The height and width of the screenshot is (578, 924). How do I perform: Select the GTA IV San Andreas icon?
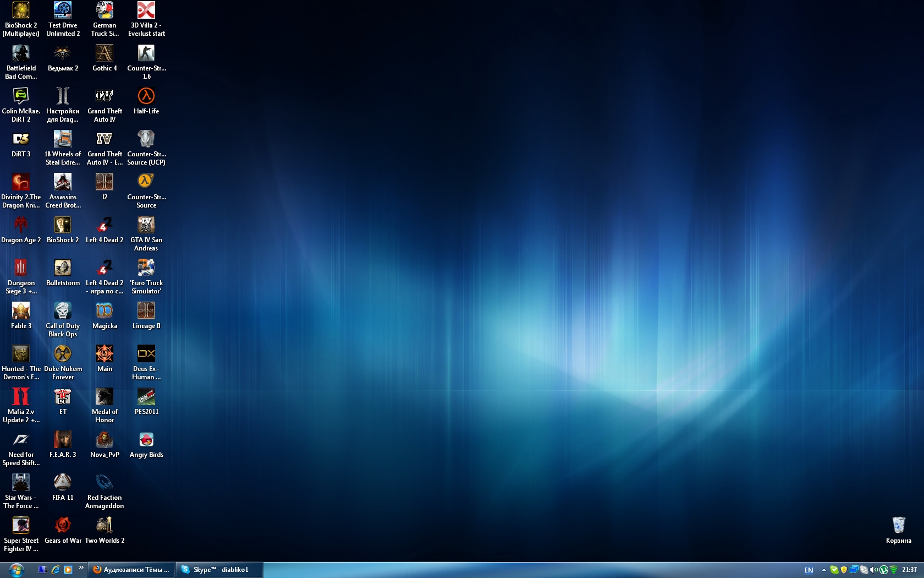(x=146, y=234)
